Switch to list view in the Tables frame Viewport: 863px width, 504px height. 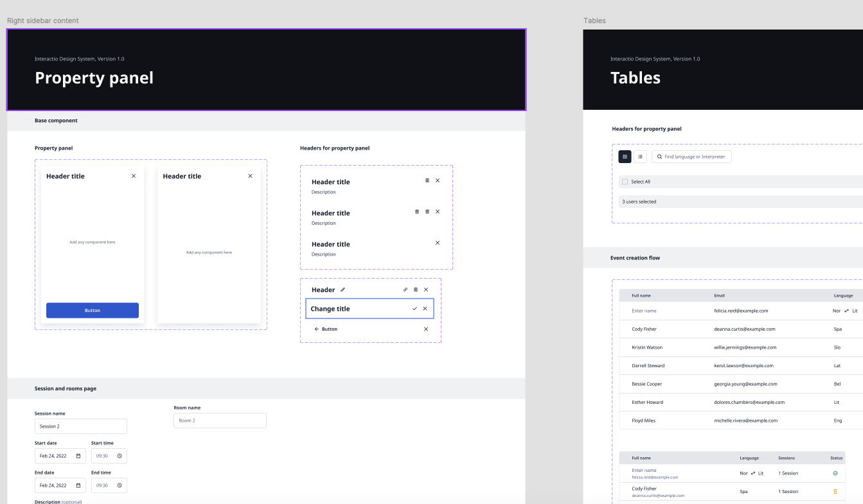[x=641, y=157]
